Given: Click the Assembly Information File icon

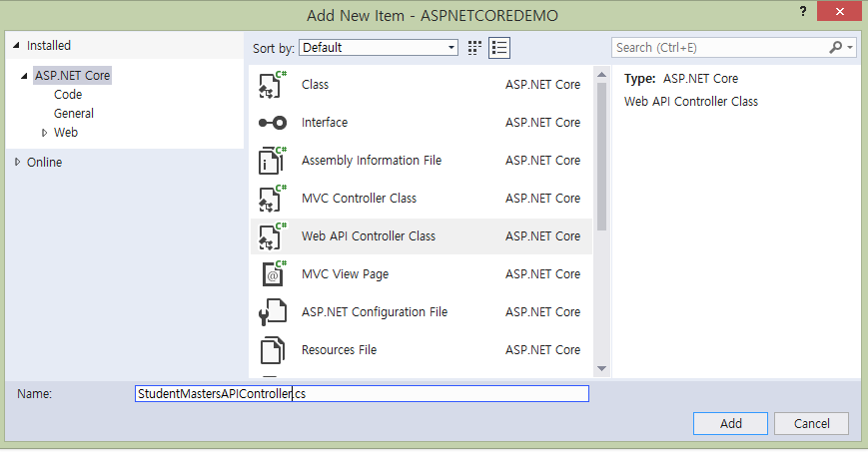Looking at the screenshot, I should click(273, 161).
